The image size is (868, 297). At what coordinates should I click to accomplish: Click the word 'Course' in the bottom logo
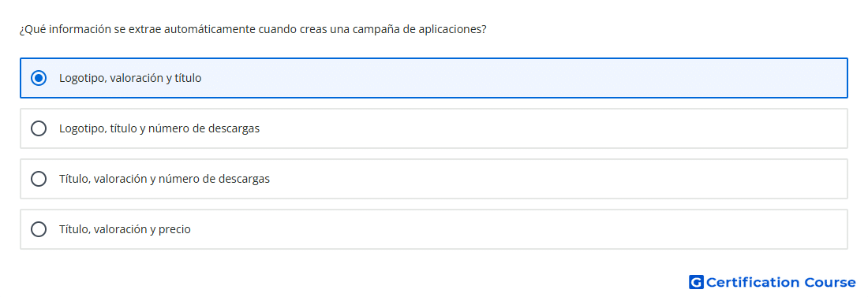click(x=830, y=283)
